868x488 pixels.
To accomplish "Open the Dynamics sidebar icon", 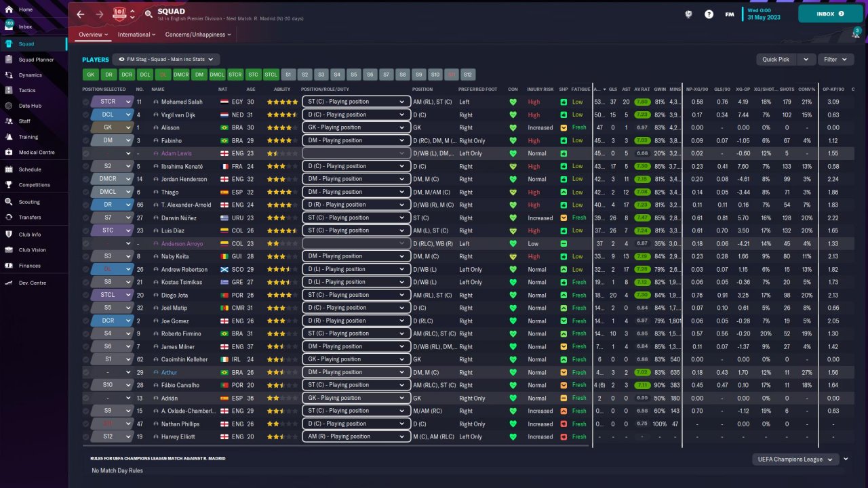I will [x=9, y=75].
